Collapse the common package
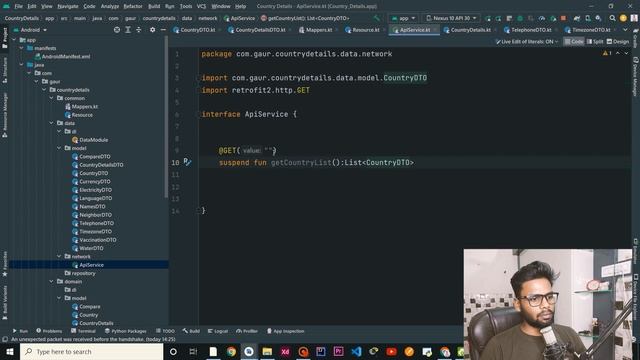 coord(52,98)
